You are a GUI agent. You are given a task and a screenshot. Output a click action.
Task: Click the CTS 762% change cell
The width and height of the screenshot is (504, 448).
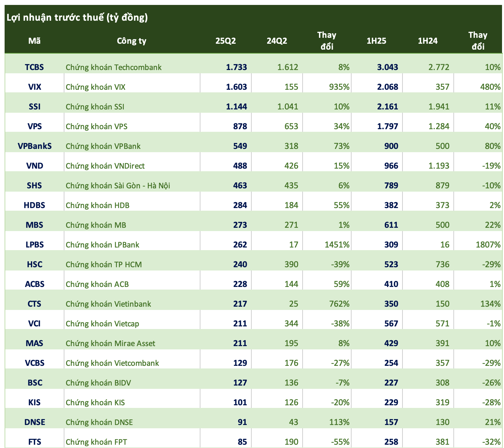(x=339, y=304)
